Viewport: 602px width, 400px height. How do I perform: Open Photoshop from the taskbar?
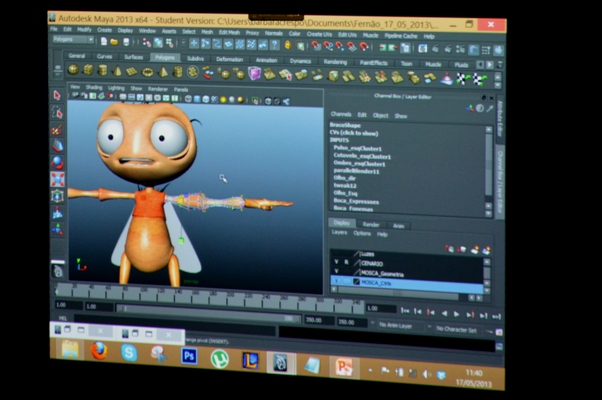(x=188, y=356)
